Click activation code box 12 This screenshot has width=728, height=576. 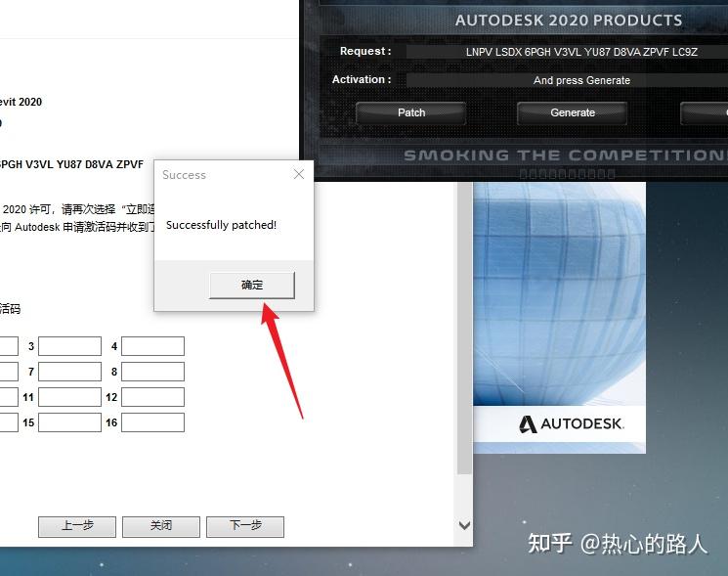click(x=152, y=397)
